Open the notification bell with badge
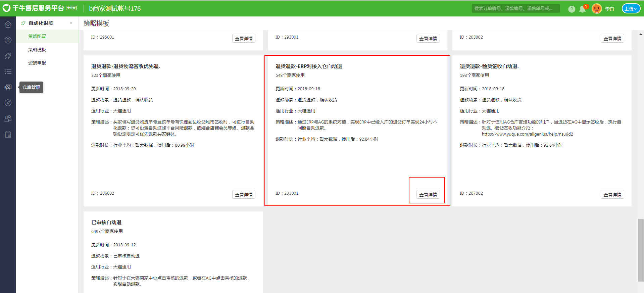This screenshot has width=644, height=293. (x=583, y=9)
